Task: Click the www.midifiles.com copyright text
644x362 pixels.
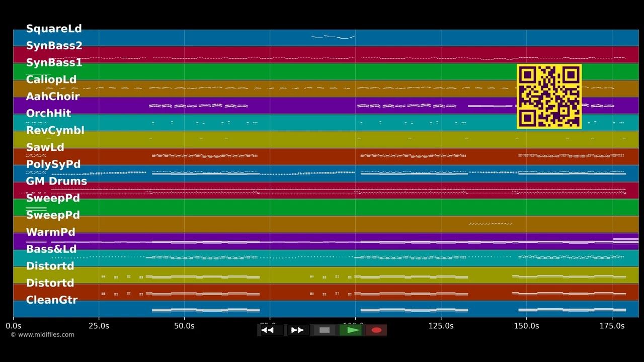Action: (42, 335)
